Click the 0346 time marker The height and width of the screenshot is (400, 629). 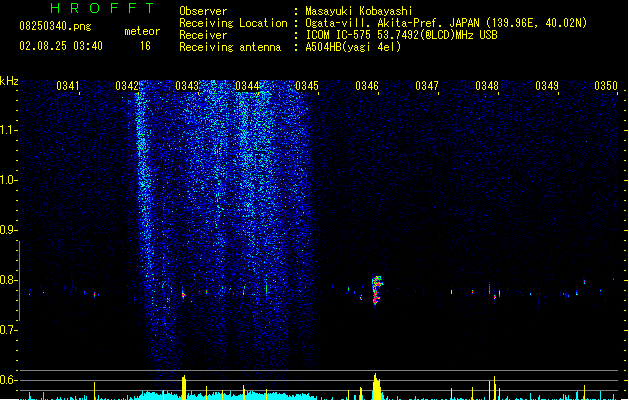coord(367,86)
